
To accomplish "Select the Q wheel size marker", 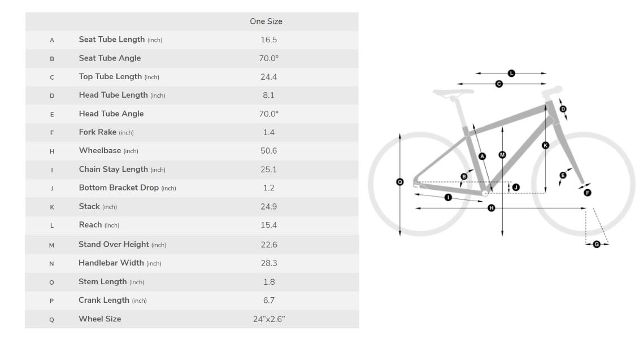I will [x=400, y=181].
